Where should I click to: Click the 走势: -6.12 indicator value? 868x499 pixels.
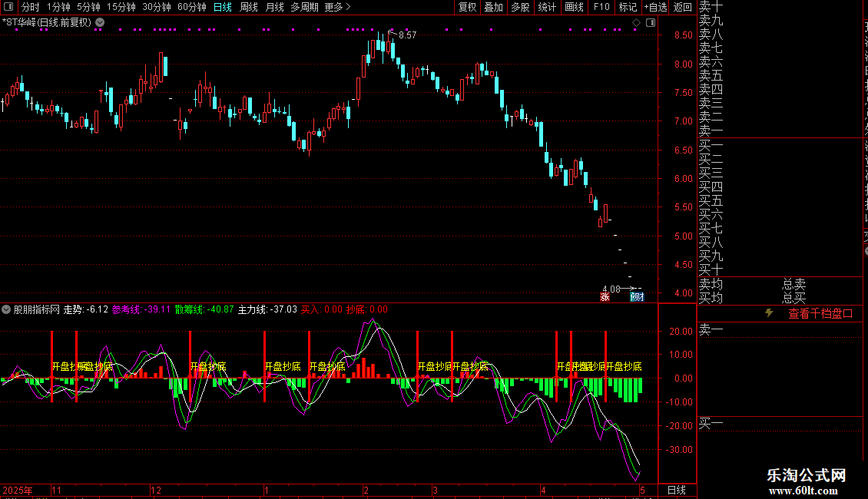(86, 309)
